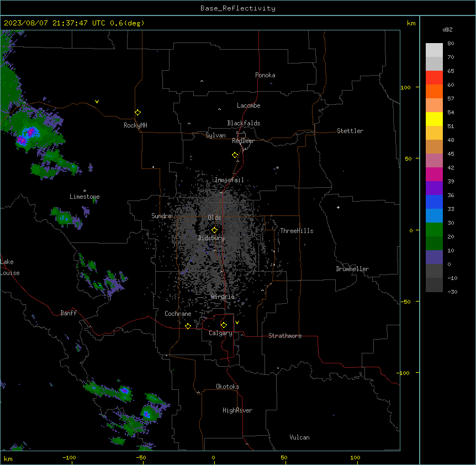Click the Sylvan label

tap(215, 135)
